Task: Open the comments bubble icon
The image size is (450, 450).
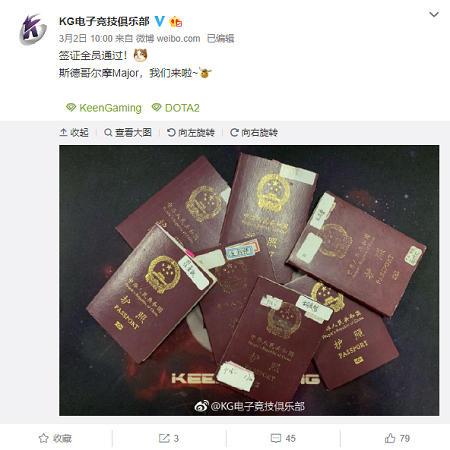Action: point(276,438)
